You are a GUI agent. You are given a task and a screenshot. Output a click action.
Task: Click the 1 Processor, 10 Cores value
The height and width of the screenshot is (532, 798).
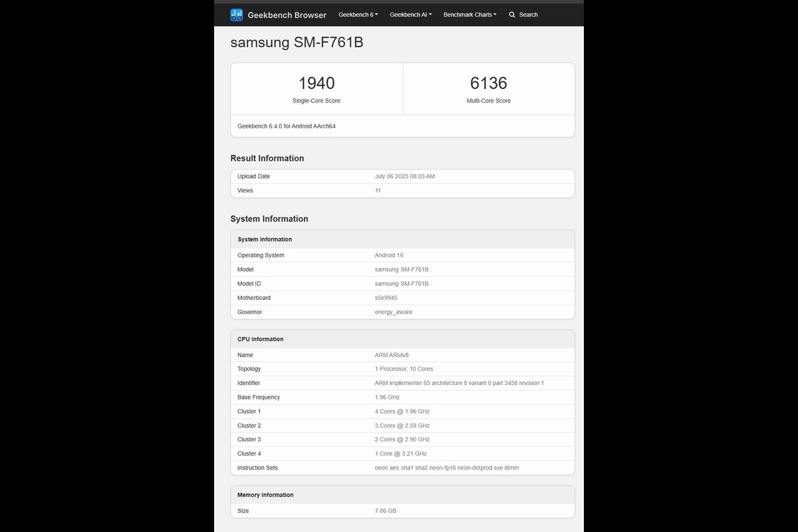(x=404, y=369)
